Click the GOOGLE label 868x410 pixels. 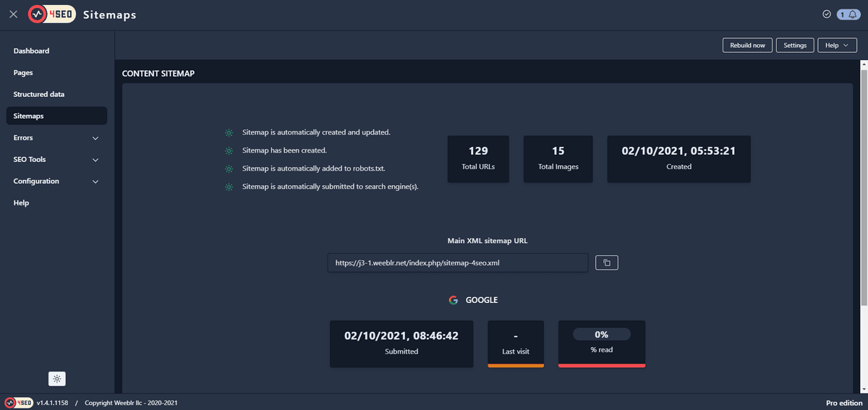[482, 300]
